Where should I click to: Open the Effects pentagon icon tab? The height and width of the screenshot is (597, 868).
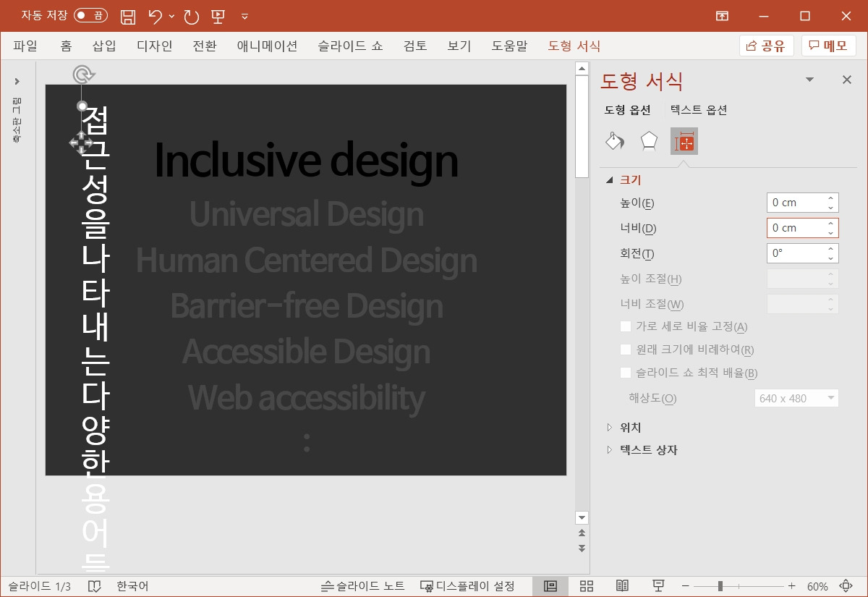[650, 141]
